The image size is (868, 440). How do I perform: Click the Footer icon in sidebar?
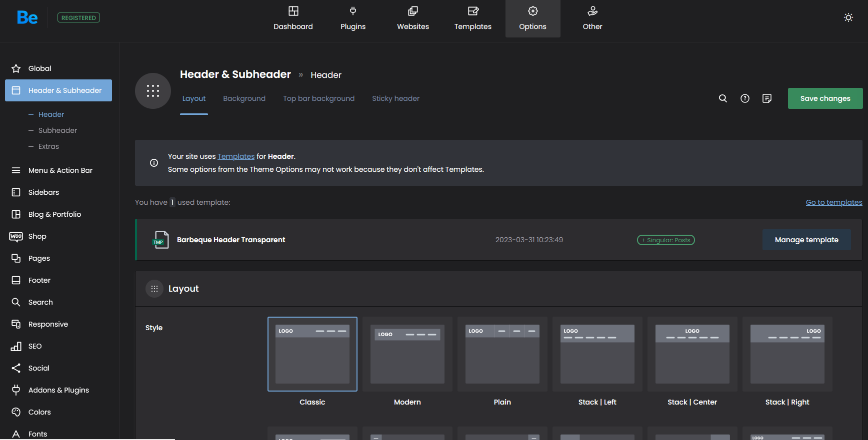click(x=16, y=280)
